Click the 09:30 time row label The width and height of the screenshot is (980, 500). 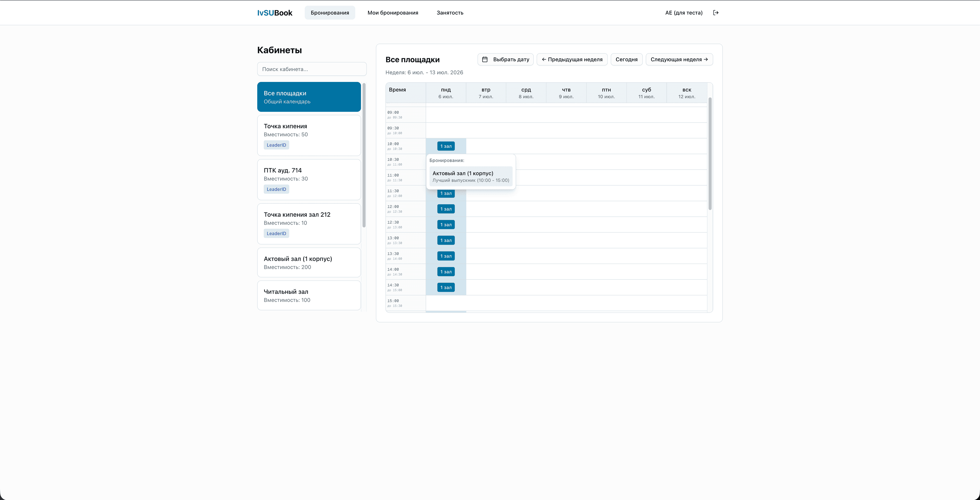pos(406,130)
